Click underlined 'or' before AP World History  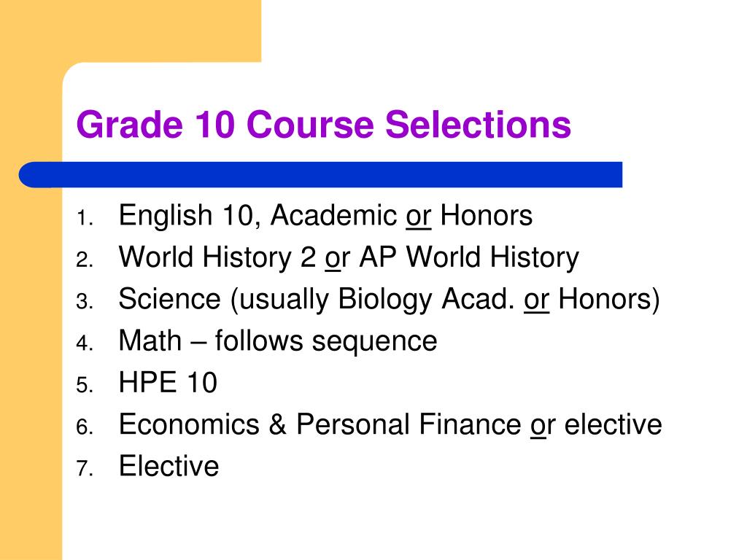point(337,259)
